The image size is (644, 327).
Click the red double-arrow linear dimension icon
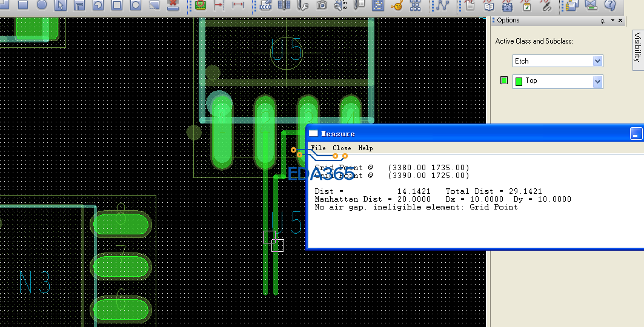tap(238, 5)
